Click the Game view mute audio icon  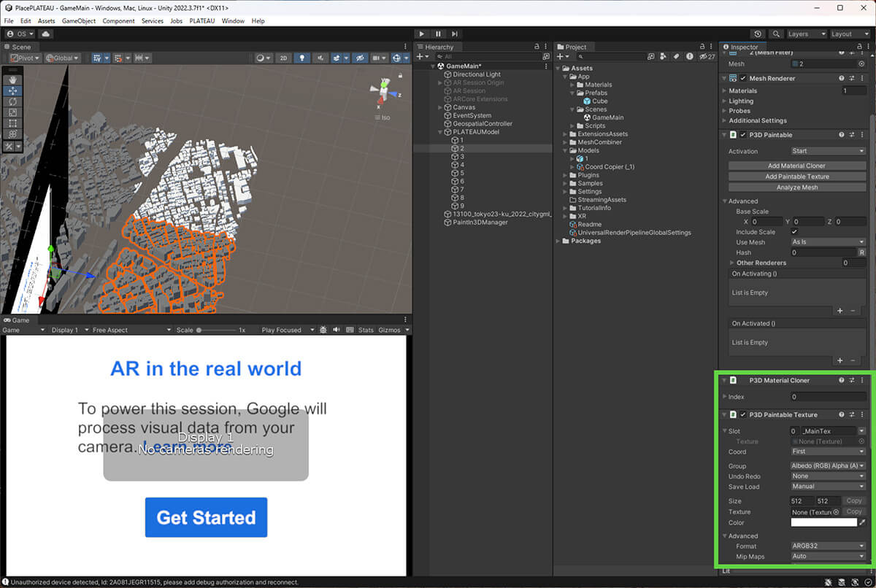coord(337,330)
